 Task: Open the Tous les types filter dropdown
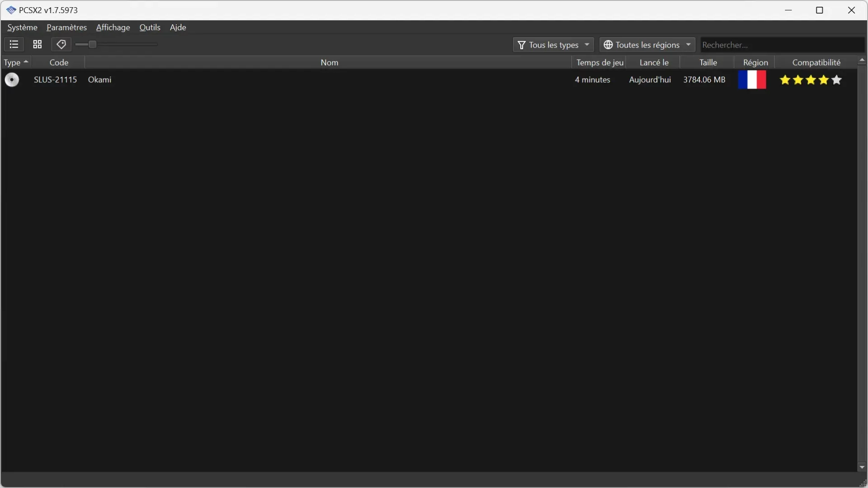(553, 45)
